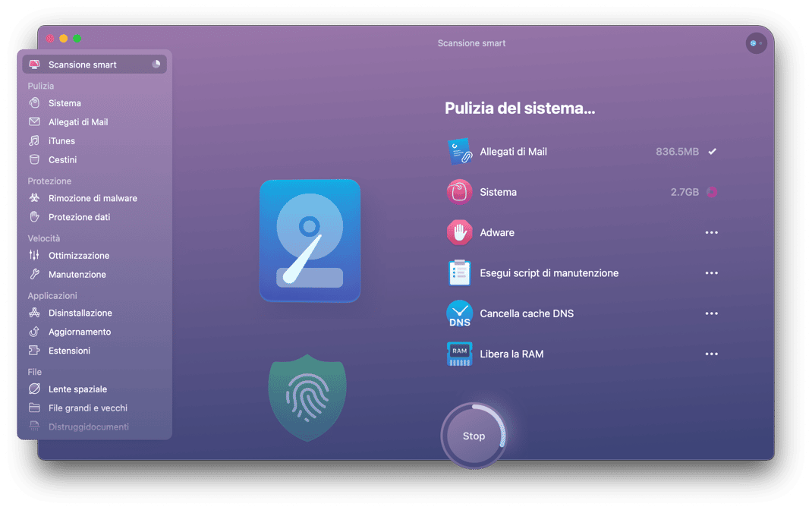Click the yellow minimize window button
812x510 pixels.
[63, 38]
